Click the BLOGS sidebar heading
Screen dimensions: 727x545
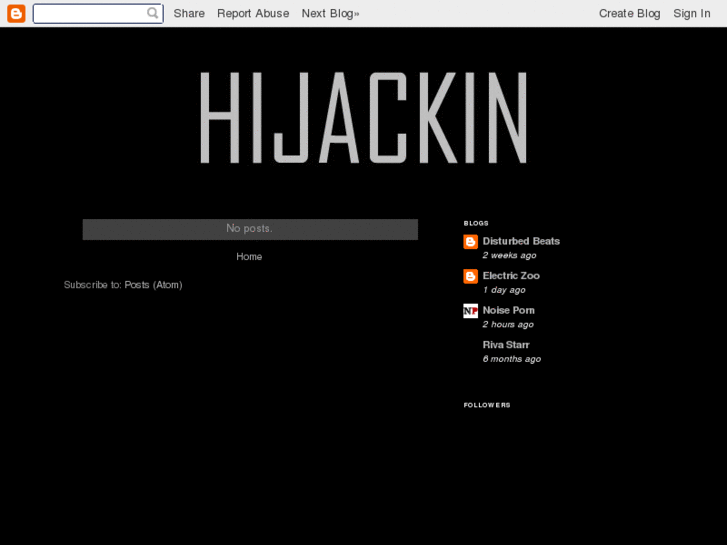pos(476,223)
